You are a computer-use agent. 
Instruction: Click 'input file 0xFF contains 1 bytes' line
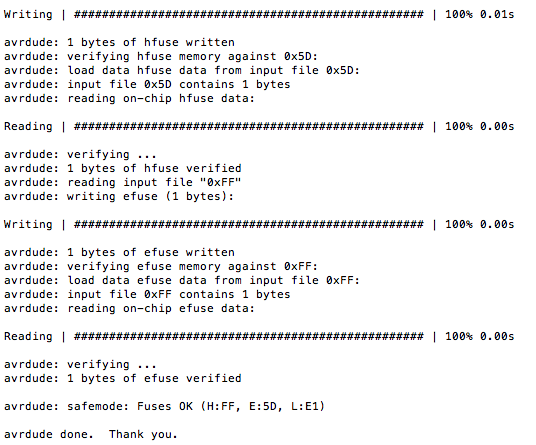[147, 295]
